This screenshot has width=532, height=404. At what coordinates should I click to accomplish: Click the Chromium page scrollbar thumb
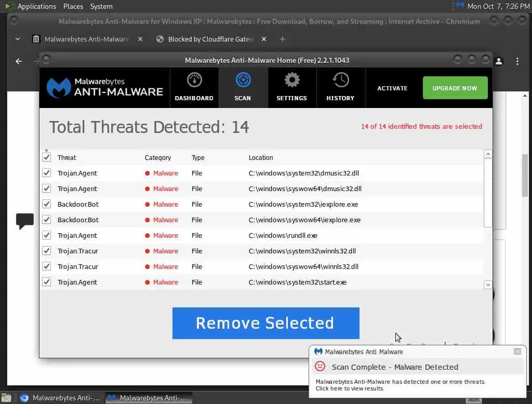point(525,176)
